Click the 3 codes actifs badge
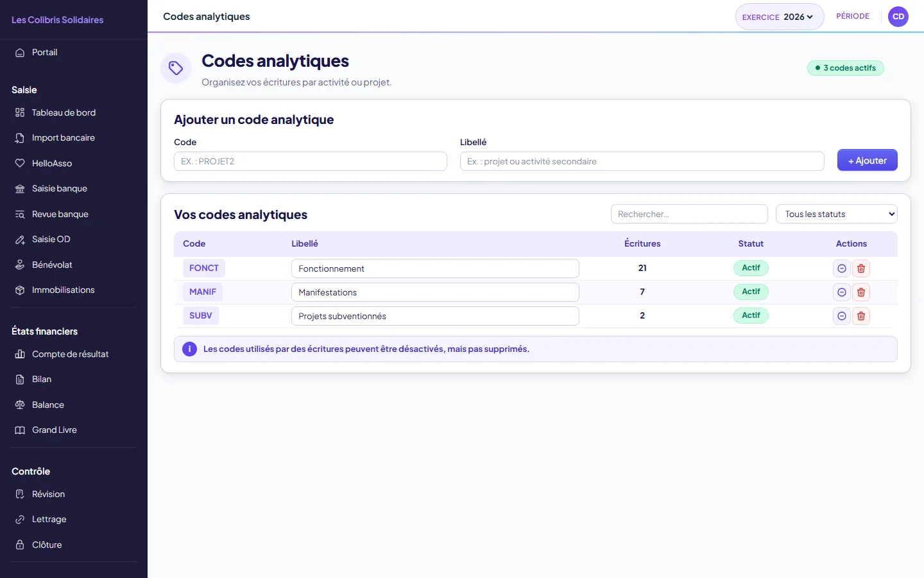The height and width of the screenshot is (578, 924). 846,68
